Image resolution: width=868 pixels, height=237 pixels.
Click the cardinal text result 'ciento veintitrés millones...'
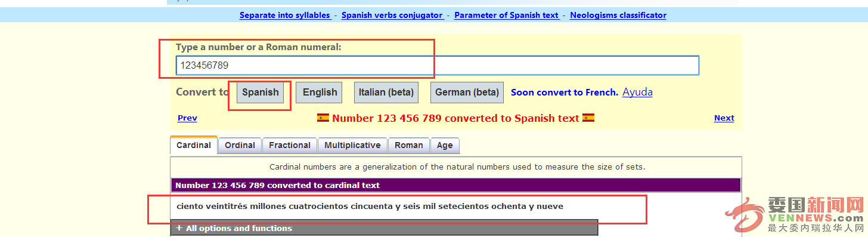click(x=370, y=207)
